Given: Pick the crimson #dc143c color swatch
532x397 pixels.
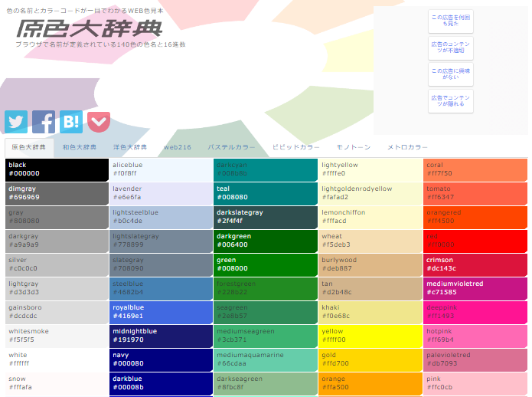Looking at the screenshot, I should click(475, 264).
